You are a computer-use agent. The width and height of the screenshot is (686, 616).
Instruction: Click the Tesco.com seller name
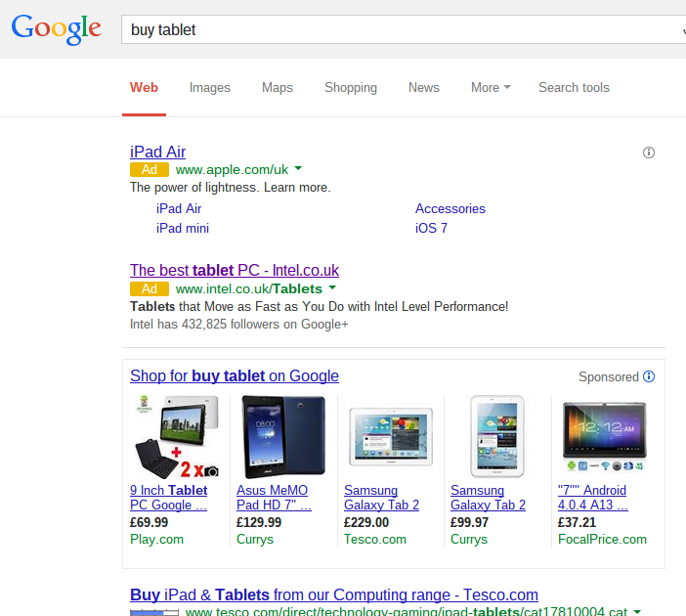(x=375, y=539)
